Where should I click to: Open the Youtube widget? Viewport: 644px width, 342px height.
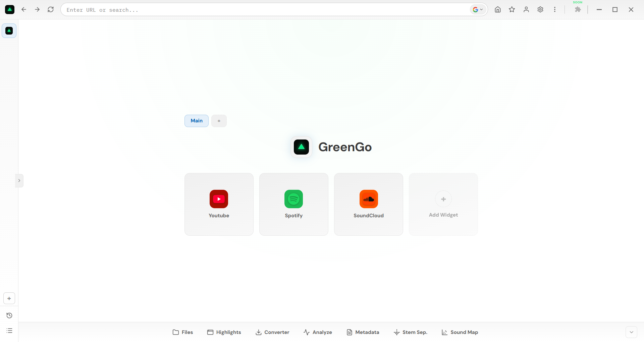tap(219, 204)
